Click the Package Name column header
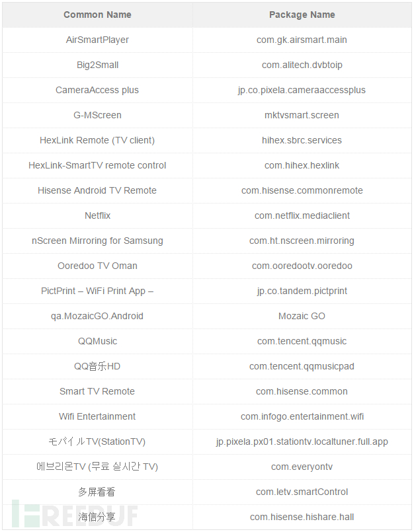414x532 pixels. pos(302,15)
